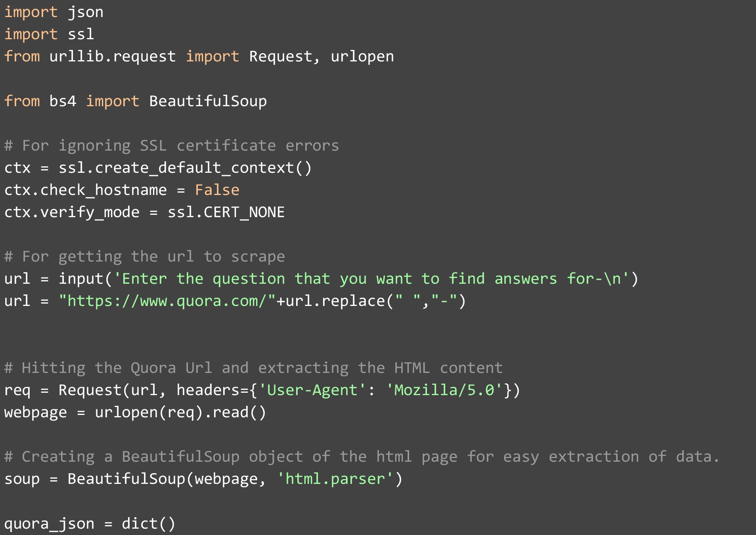Click 'BeautifulSoup' in the bs4 import line

[x=208, y=101]
